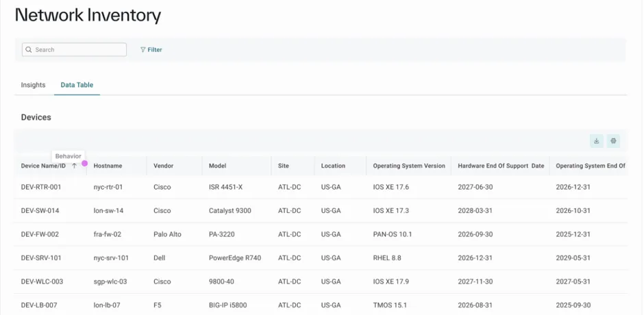The image size is (644, 315).
Task: Click the Device Name/ID column header text
Action: pyautogui.click(x=43, y=166)
